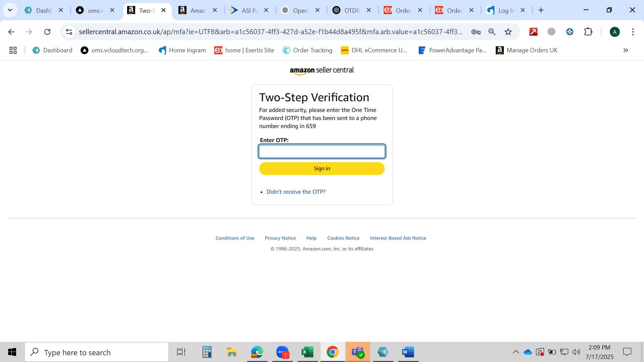644x362 pixels.
Task: Open the password manager key icon
Action: [476, 32]
